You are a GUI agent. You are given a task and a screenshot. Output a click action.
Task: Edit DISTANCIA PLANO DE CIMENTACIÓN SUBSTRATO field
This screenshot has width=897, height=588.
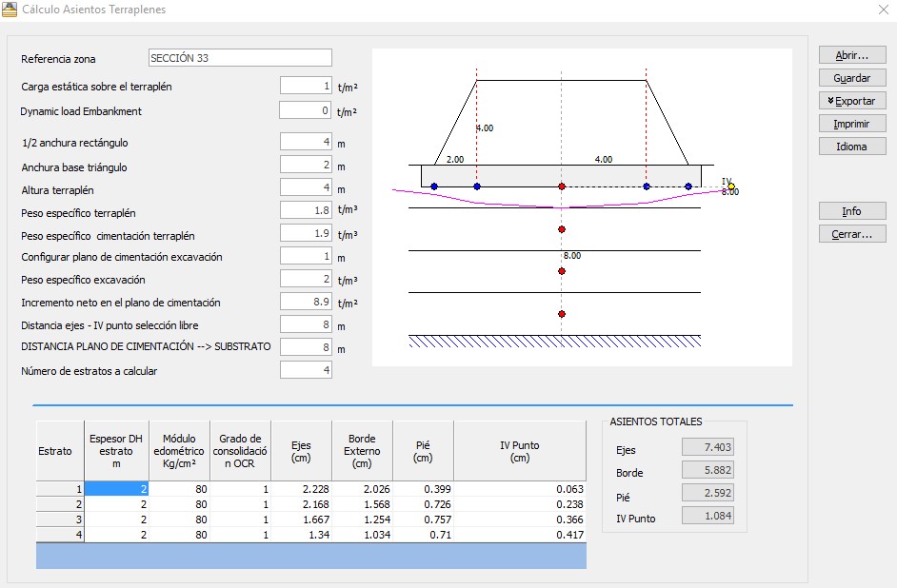(306, 347)
